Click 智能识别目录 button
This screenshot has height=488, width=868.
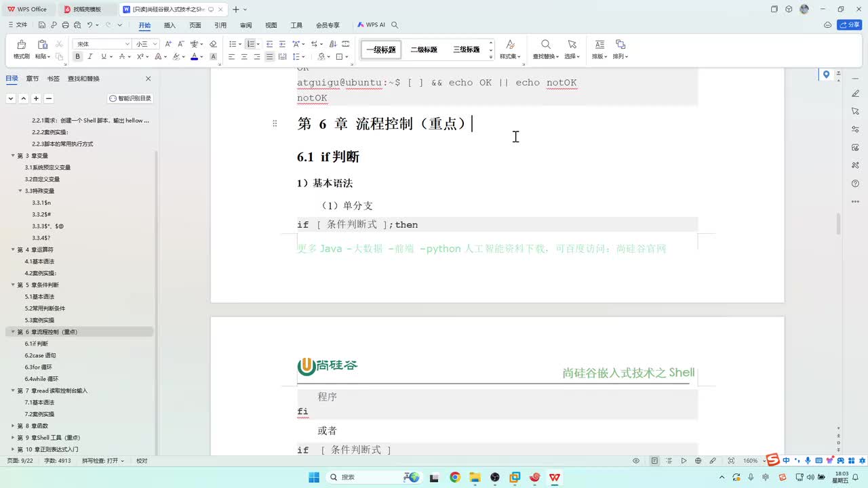point(130,98)
